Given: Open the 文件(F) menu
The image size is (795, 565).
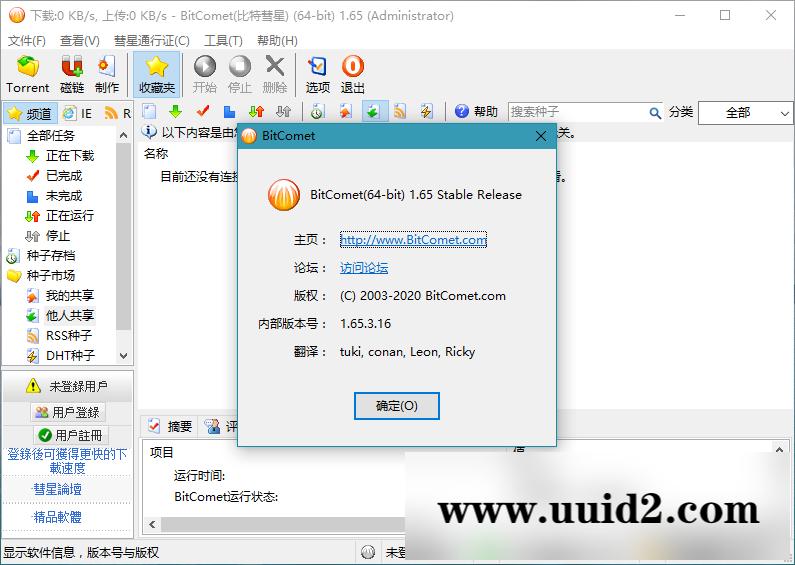Looking at the screenshot, I should 27,41.
